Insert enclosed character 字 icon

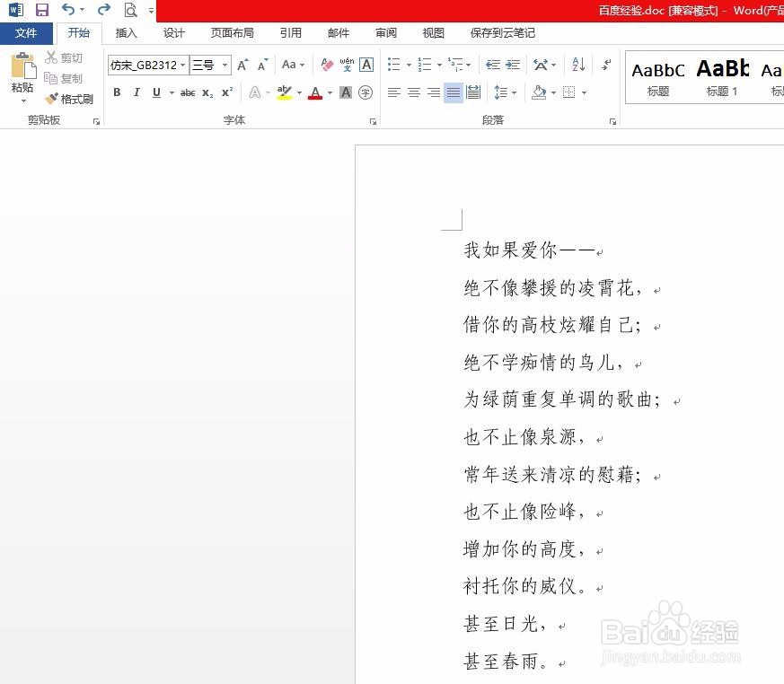click(x=366, y=92)
